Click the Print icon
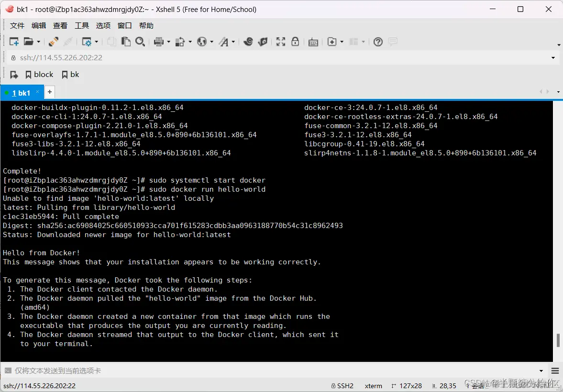Image resolution: width=563 pixels, height=392 pixels. pyautogui.click(x=159, y=42)
